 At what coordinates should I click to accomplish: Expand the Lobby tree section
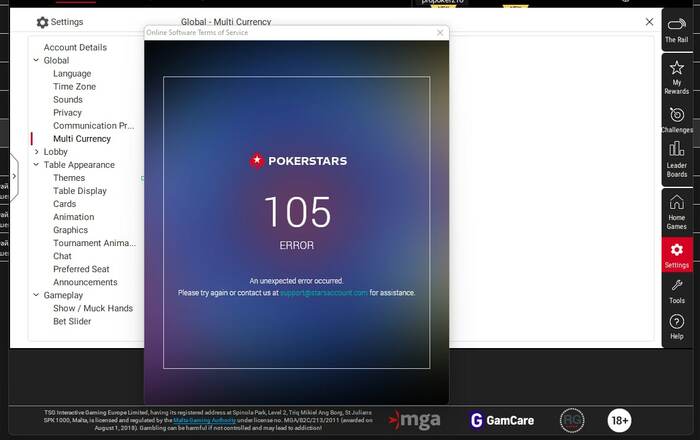click(36, 152)
